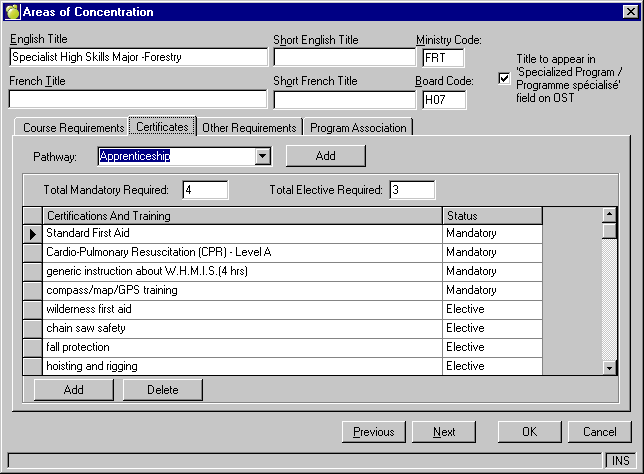The height and width of the screenshot is (474, 644).
Task: Click the Add button below the certifications list
Action: (x=74, y=390)
